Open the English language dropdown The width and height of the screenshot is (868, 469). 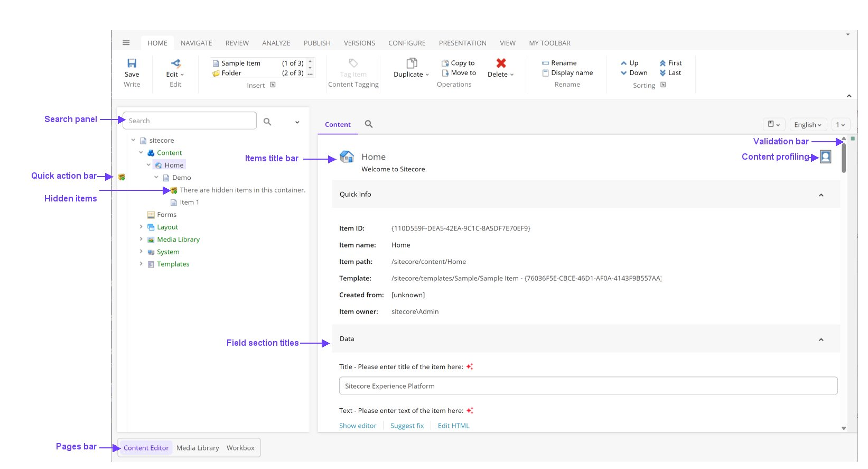pos(808,125)
